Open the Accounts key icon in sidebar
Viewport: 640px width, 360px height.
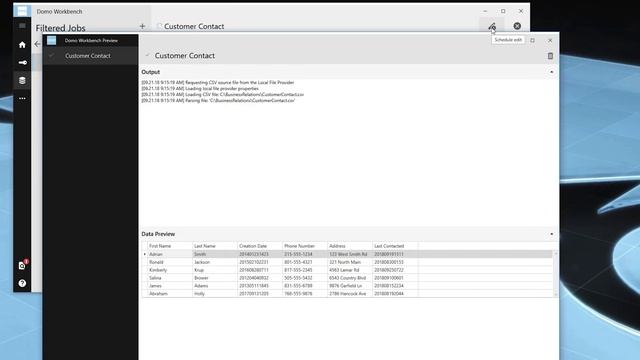22,62
